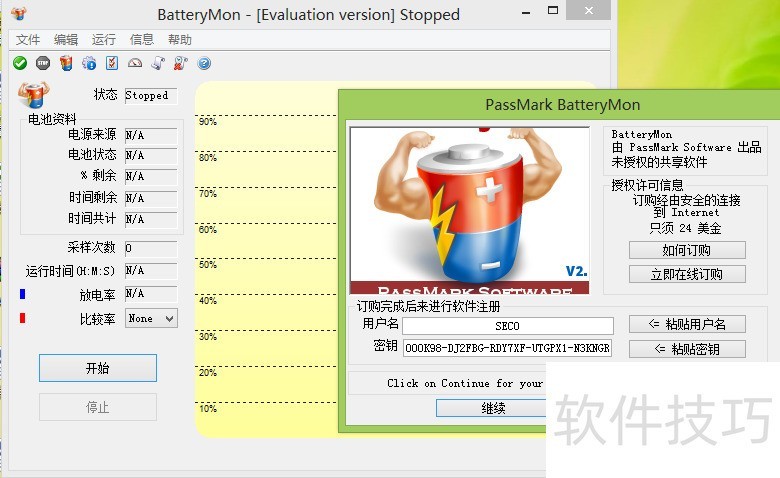Screen dimensions: 780x478
Task: Click the BatteryMon title bar app icon
Action: [18, 13]
